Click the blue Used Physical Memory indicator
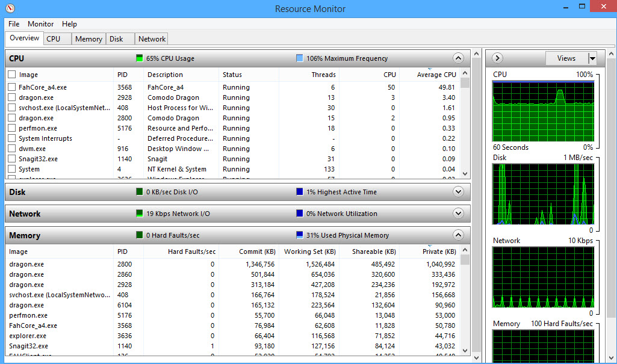The width and height of the screenshot is (617, 364). (x=299, y=235)
